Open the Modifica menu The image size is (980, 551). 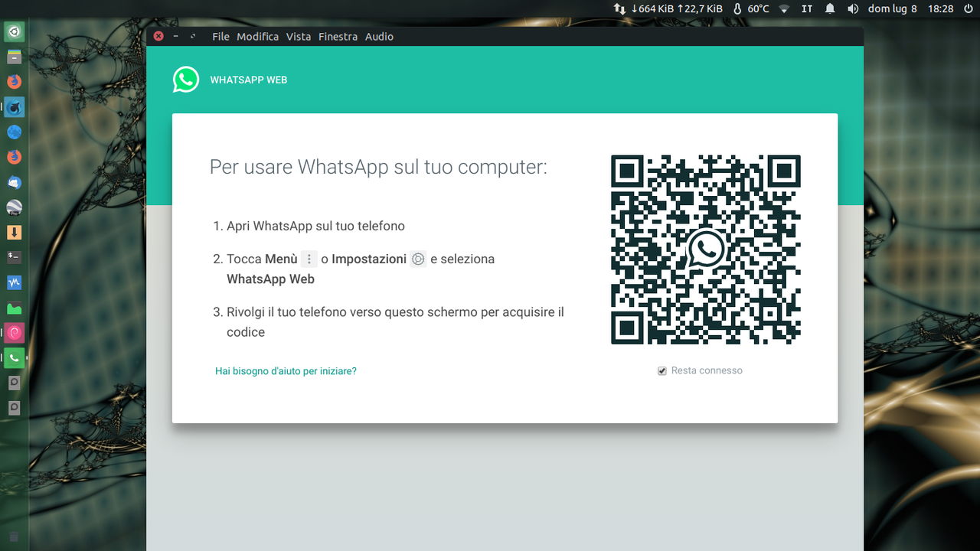[x=258, y=37]
